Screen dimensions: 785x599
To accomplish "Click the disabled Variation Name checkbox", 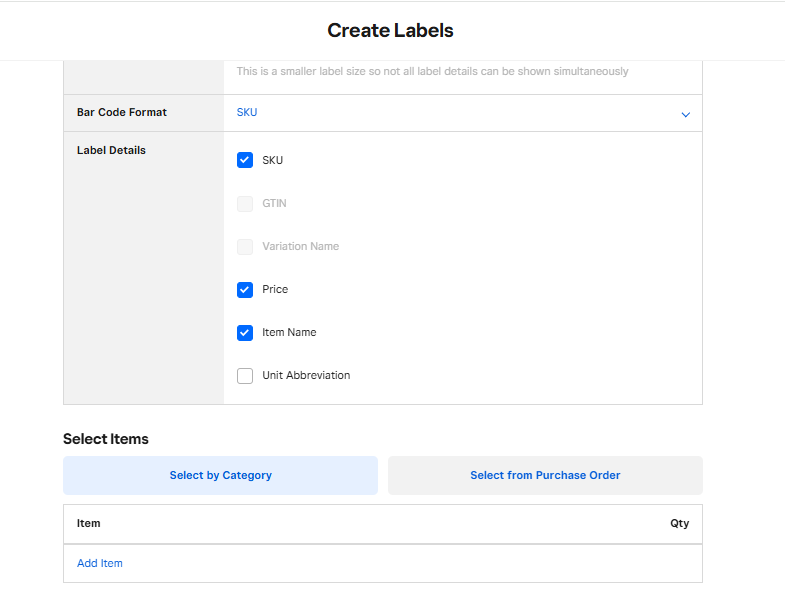I will 245,247.
